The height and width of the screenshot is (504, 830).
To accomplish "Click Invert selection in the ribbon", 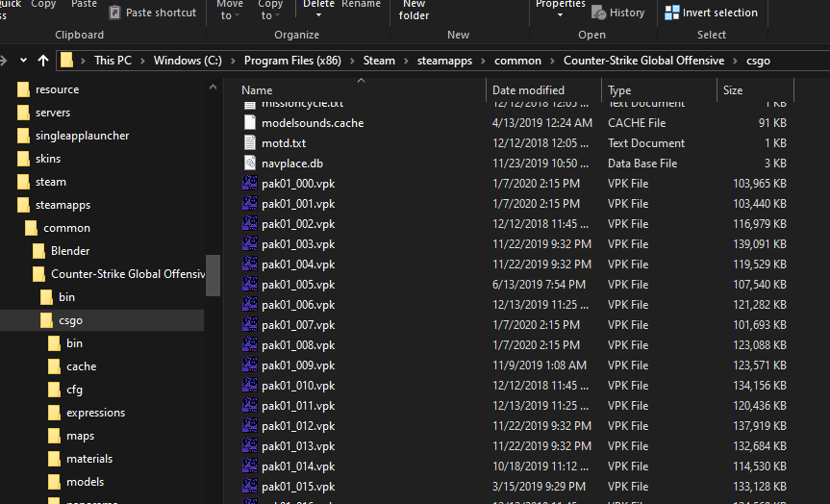I will pos(711,13).
